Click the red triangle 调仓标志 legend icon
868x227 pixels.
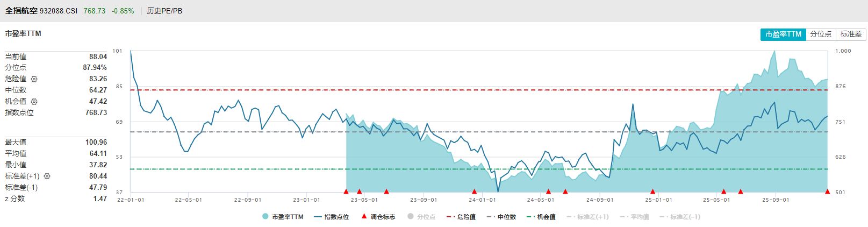click(x=364, y=217)
